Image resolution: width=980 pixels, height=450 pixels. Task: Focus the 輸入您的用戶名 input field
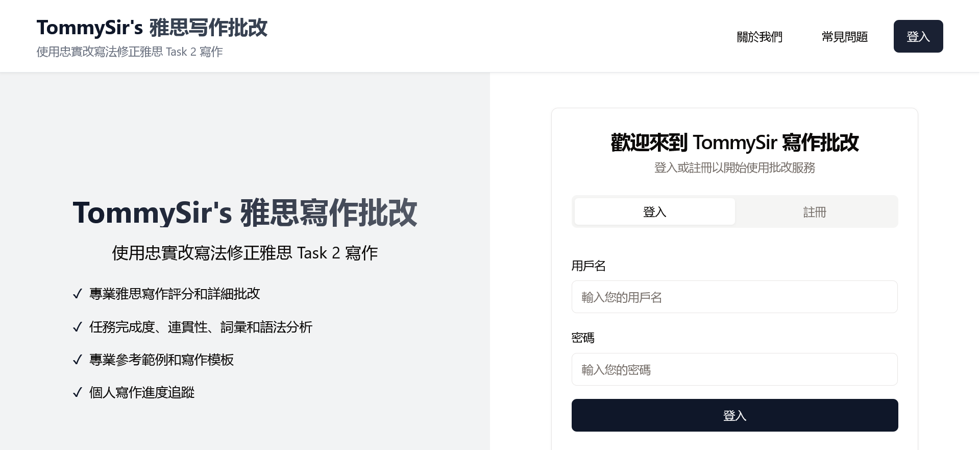pos(734,297)
